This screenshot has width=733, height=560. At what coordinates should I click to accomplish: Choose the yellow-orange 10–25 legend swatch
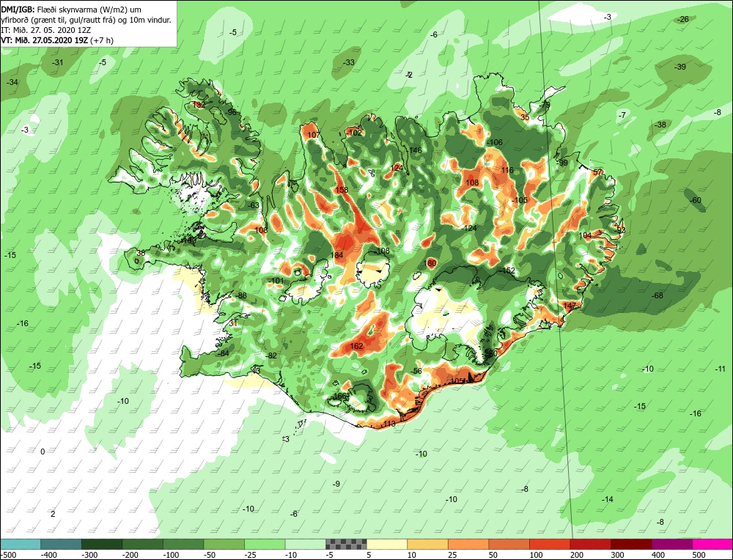[428, 544]
